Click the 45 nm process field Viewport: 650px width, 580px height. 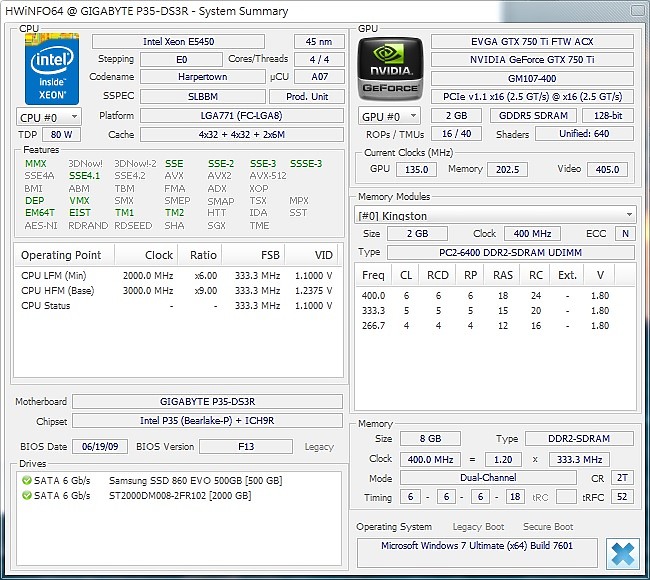319,41
